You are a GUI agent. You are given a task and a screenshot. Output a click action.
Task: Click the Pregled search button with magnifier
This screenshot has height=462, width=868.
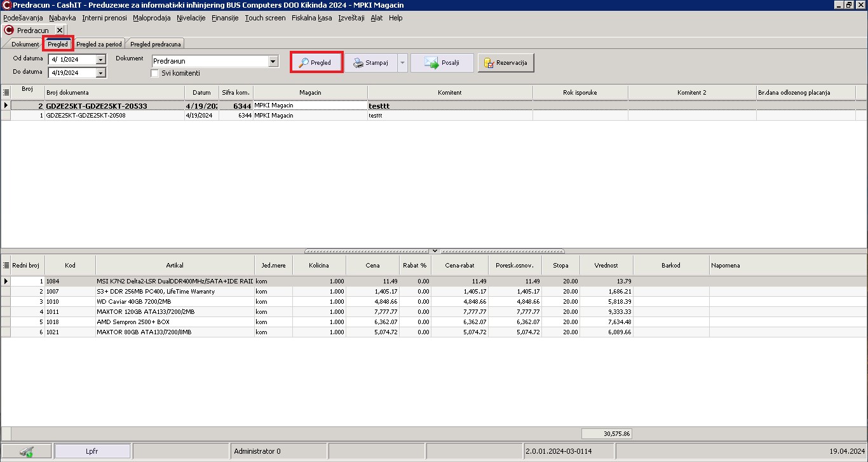[316, 63]
